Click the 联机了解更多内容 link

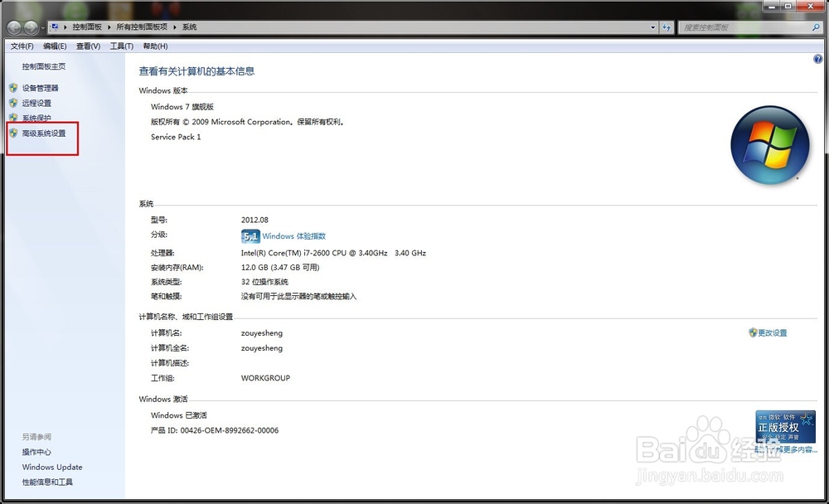[786, 449]
